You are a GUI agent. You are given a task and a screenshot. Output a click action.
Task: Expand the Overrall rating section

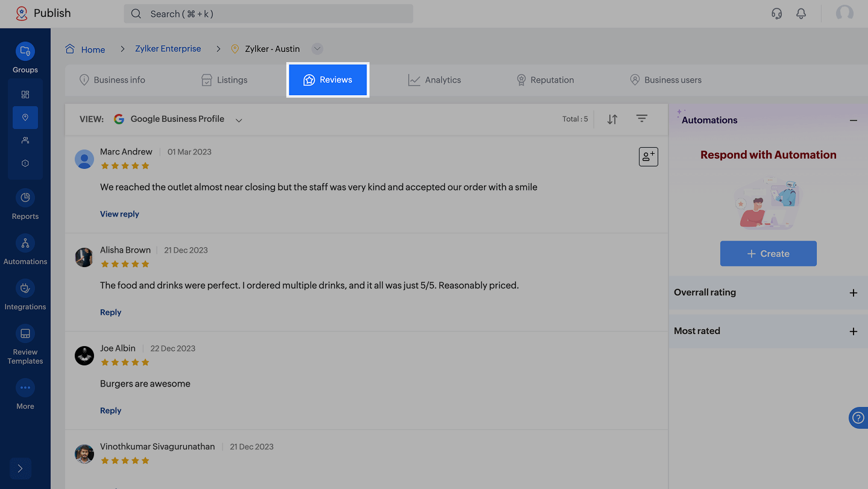(854, 293)
